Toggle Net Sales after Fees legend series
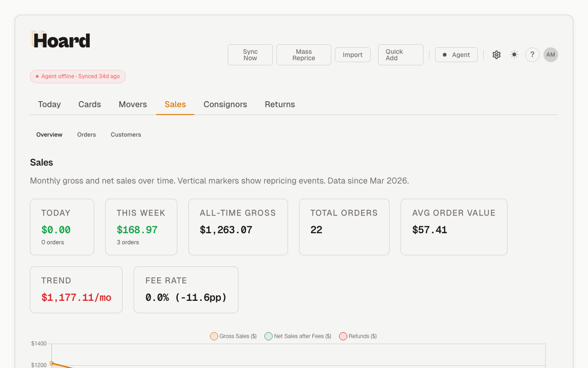This screenshot has width=588, height=368. tap(298, 336)
